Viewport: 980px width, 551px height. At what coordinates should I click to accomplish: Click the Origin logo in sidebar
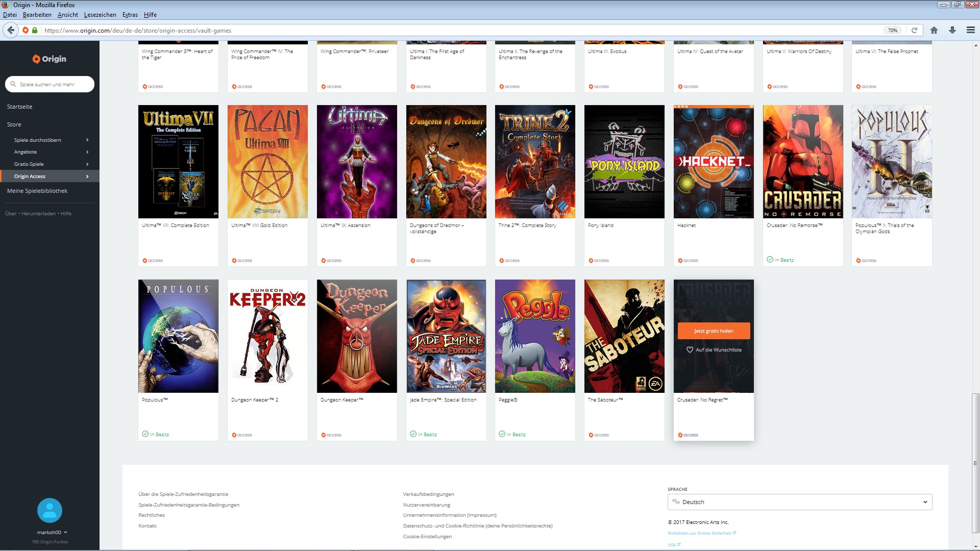(50, 59)
